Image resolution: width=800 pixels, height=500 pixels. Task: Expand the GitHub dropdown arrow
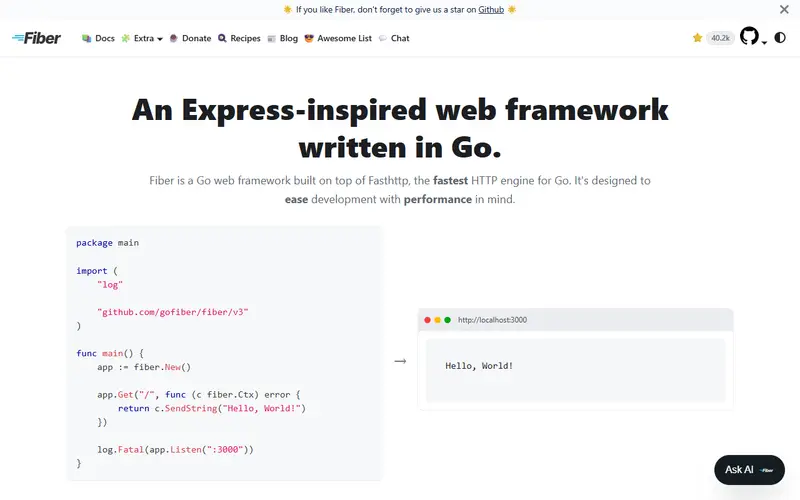[x=764, y=43]
